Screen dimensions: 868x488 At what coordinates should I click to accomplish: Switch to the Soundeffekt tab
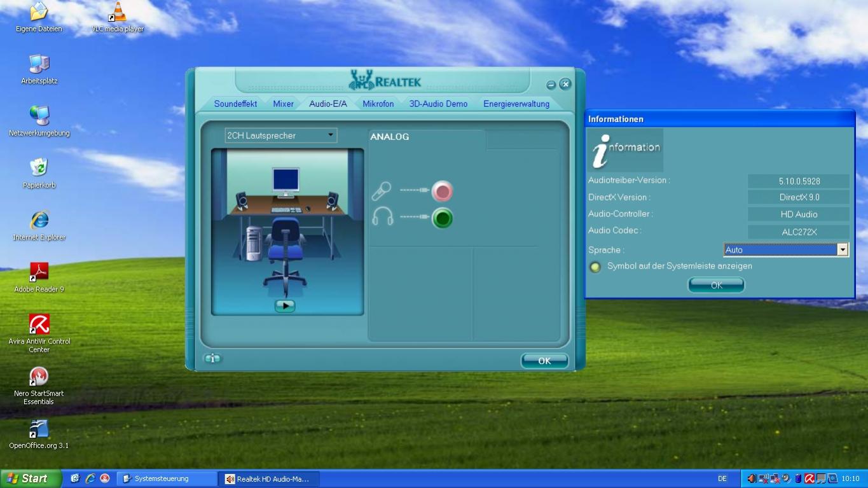235,104
